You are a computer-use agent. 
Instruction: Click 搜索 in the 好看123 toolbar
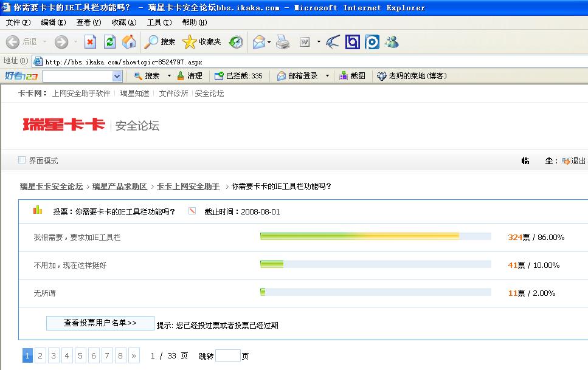147,76
